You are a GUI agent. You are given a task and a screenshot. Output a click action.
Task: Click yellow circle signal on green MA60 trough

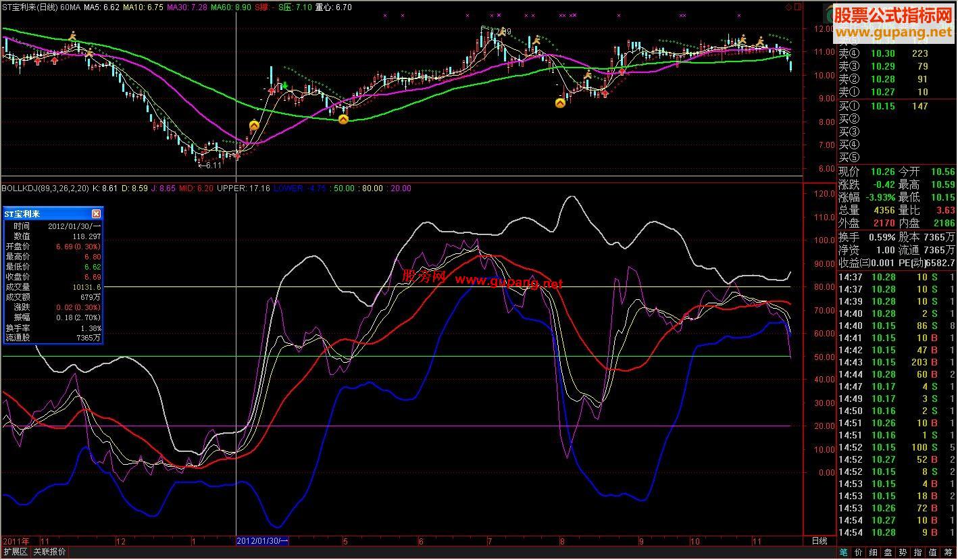pyautogui.click(x=343, y=120)
